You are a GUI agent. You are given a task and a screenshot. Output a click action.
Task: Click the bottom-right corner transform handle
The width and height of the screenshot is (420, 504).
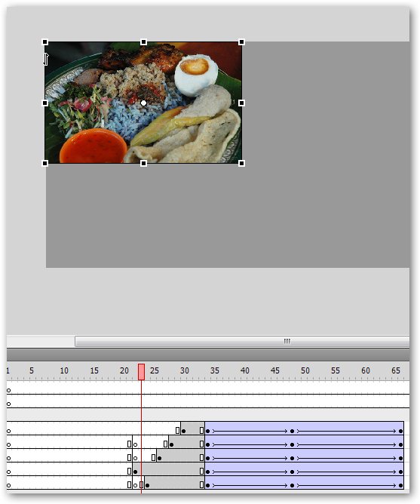coord(241,163)
